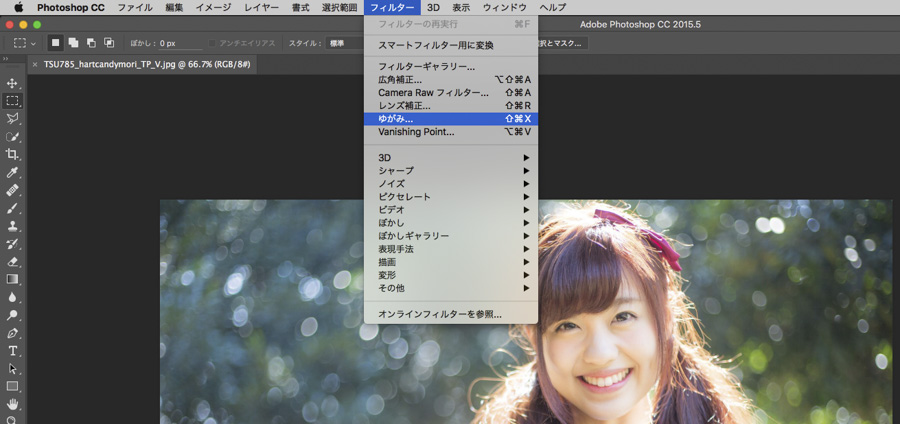900x424 pixels.
Task: Open Camera Raw フィルター...
Action: point(451,92)
